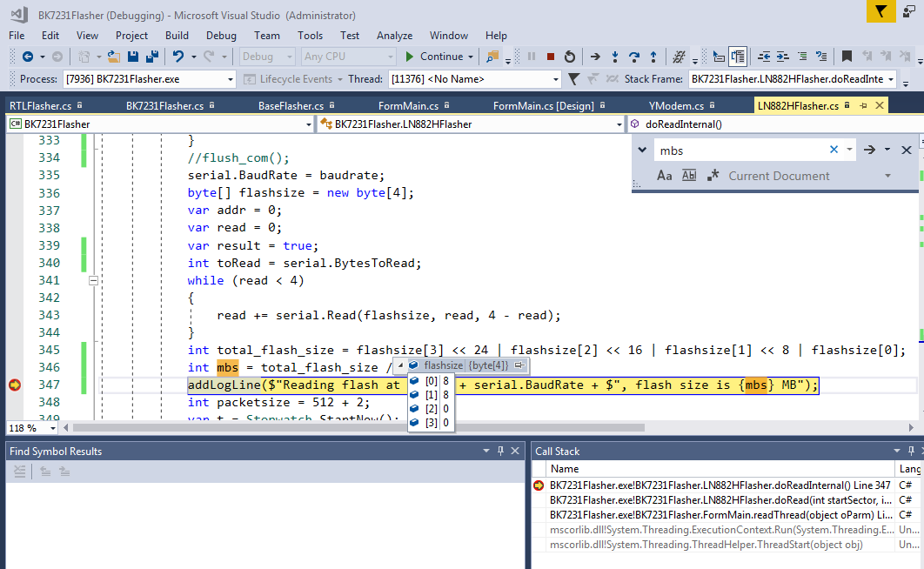
Task: Open the Debug configuration dropdown
Action: point(267,57)
